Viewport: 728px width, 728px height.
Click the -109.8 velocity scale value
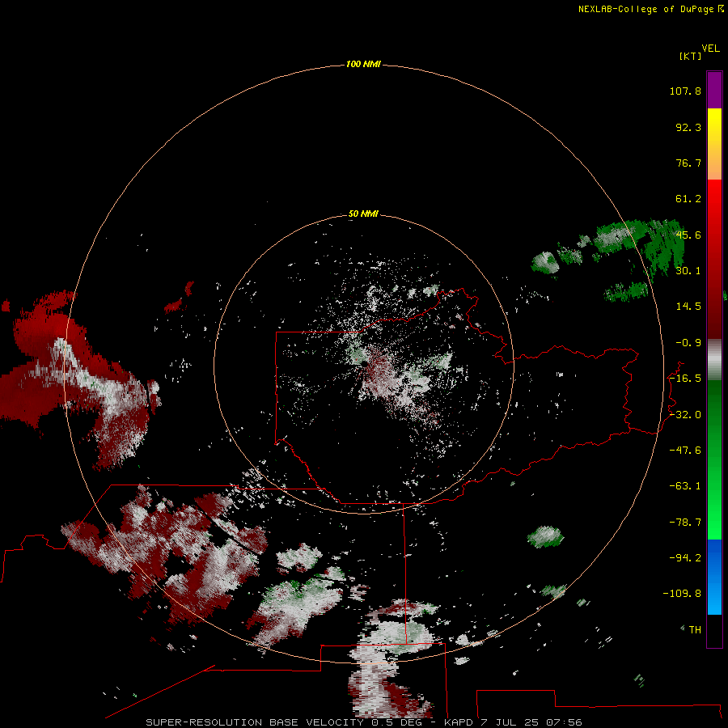pos(682,594)
